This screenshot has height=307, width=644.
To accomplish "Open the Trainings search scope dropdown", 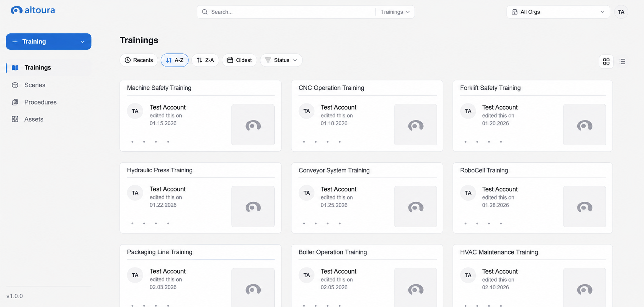I will 395,12.
